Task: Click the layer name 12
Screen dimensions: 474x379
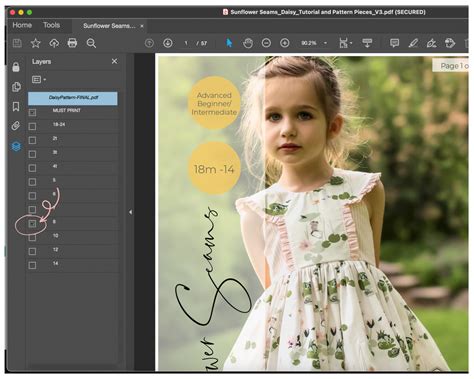Action: point(55,249)
